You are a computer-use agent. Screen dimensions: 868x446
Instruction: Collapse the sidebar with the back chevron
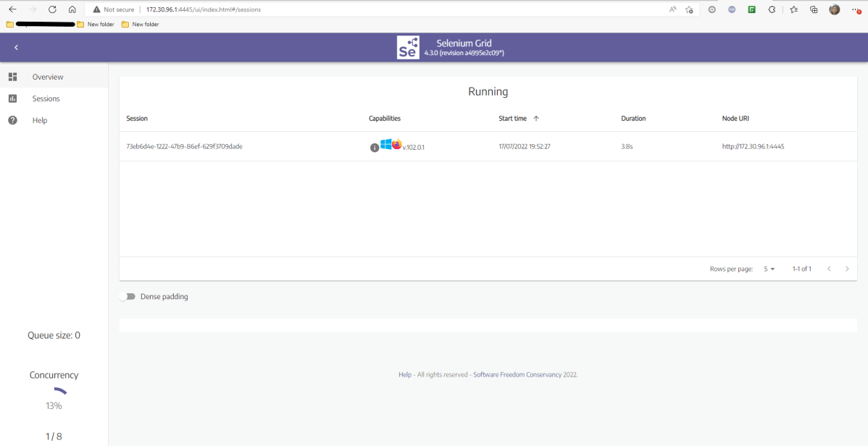[16, 48]
